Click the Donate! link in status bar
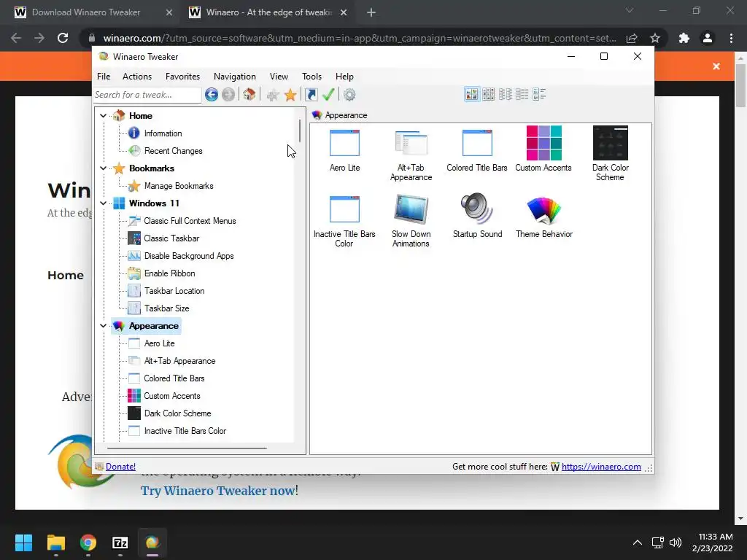This screenshot has width=747, height=560. (120, 467)
